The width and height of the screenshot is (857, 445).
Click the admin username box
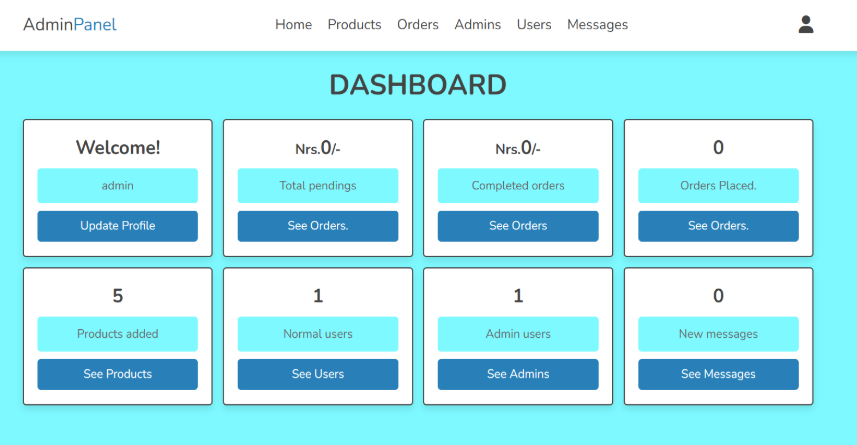118,186
